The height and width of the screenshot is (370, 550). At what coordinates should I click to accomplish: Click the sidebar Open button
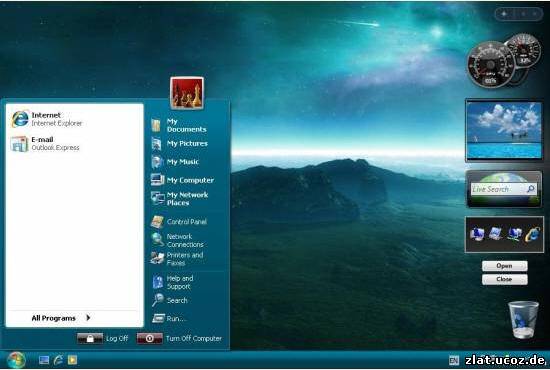pos(504,266)
